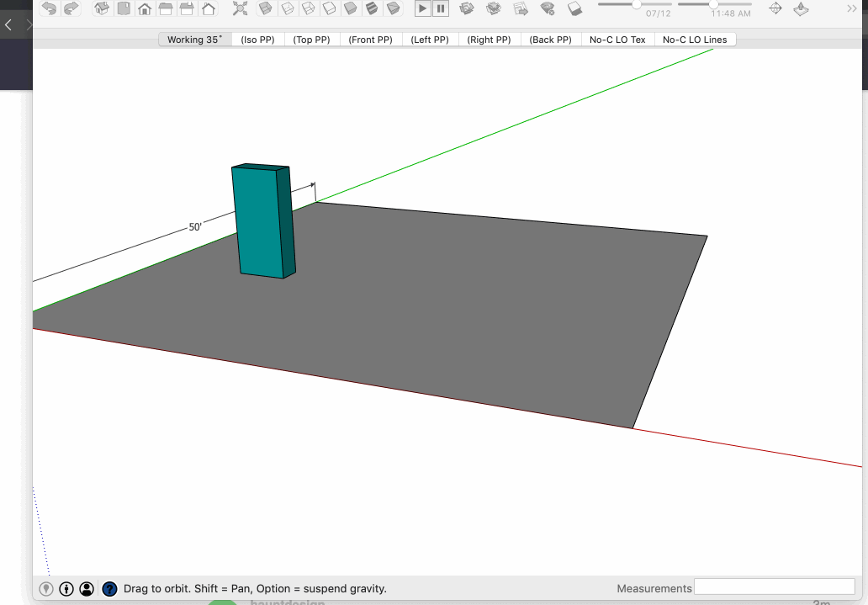
Task: Switch to the (Top PP) scene tab
Action: pos(311,40)
